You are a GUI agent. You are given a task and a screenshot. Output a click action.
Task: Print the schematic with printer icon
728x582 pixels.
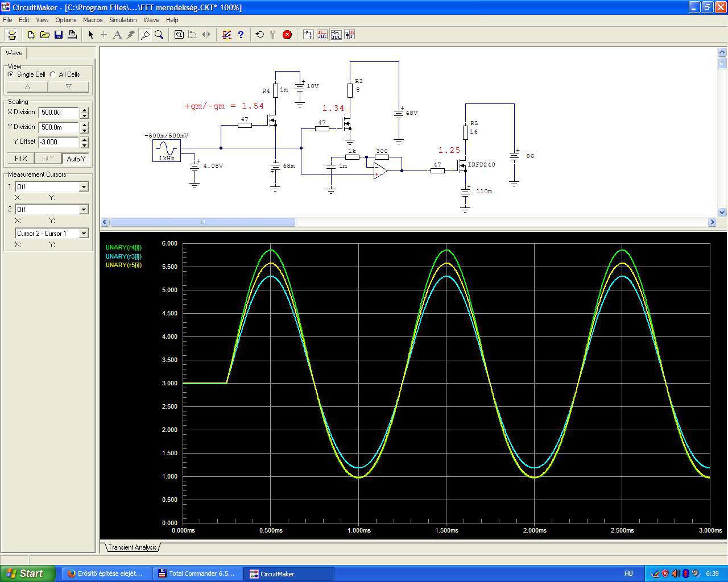(72, 35)
